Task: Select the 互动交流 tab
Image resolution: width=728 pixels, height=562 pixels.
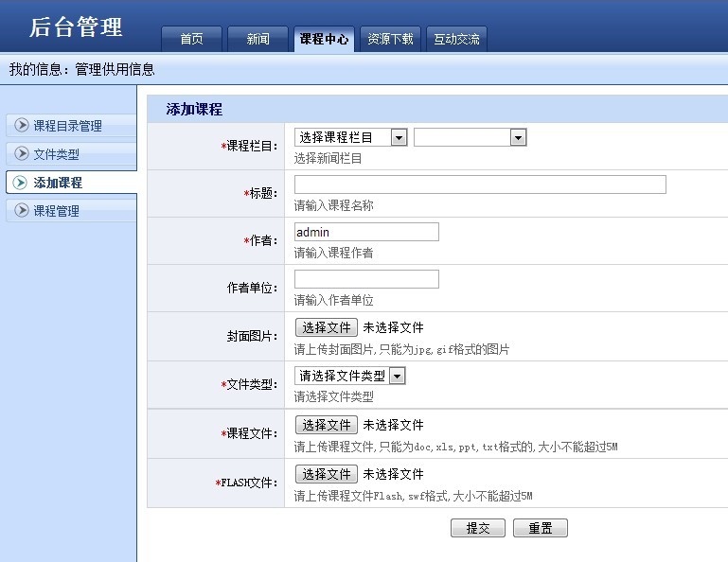Action: click(456, 39)
